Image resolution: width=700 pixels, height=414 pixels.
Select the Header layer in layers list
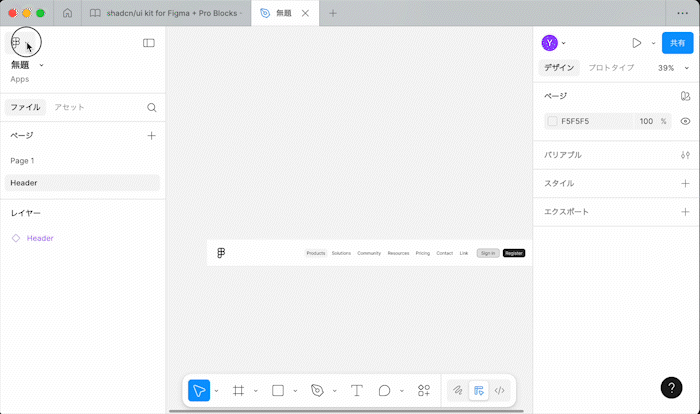[x=40, y=238]
